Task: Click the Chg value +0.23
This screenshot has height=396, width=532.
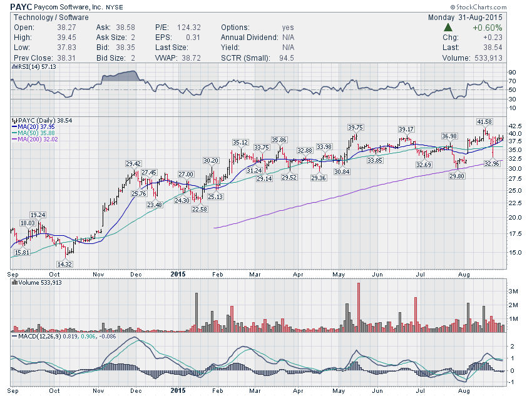Action: coord(493,38)
